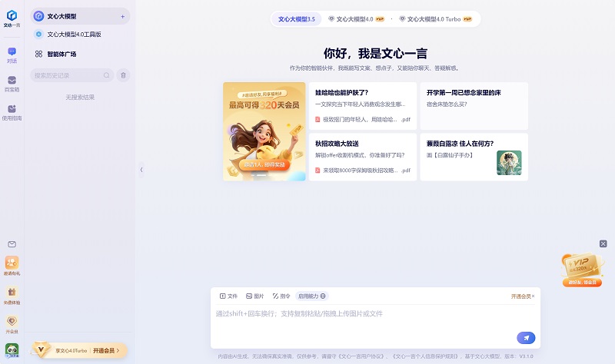Click 开通会员 link in input toolbar
Image resolution: width=615 pixels, height=364 pixels.
click(x=520, y=296)
